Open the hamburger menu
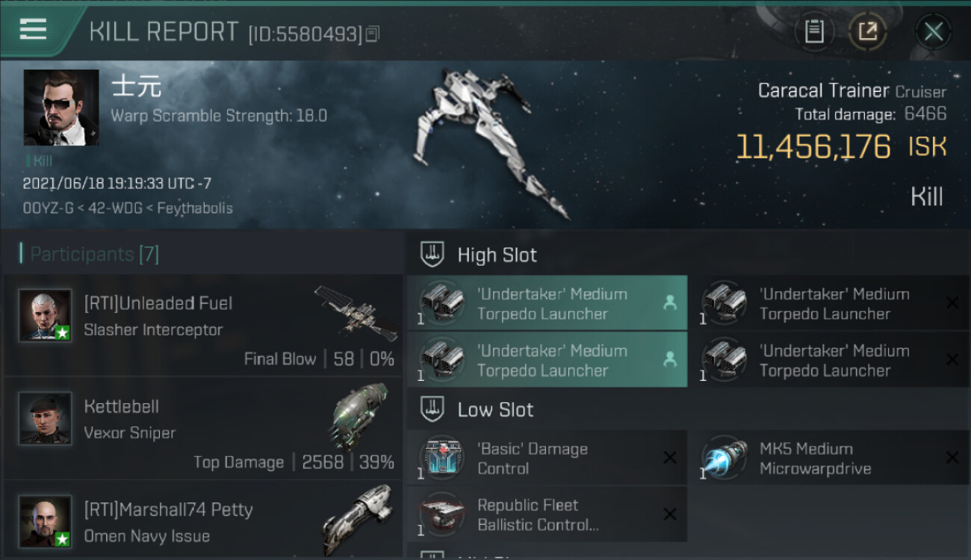This screenshot has width=971, height=560. 33,30
